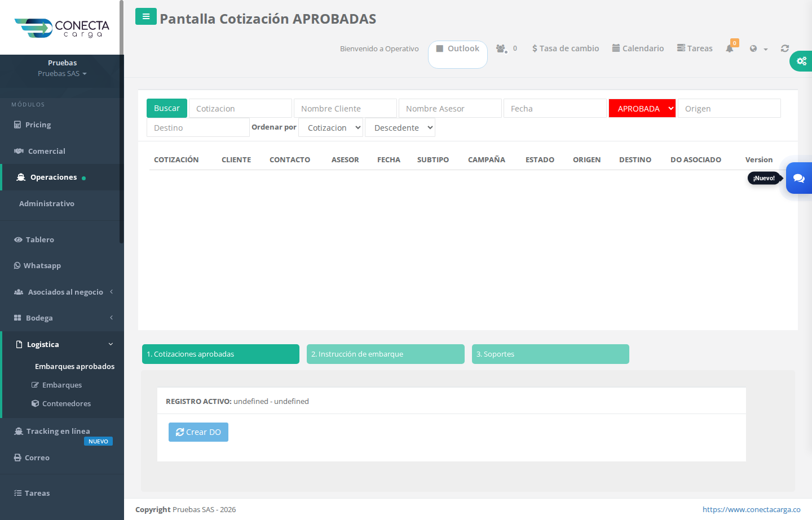Click the refresh arrows icon in header
The width and height of the screenshot is (812, 520).
tap(785, 48)
